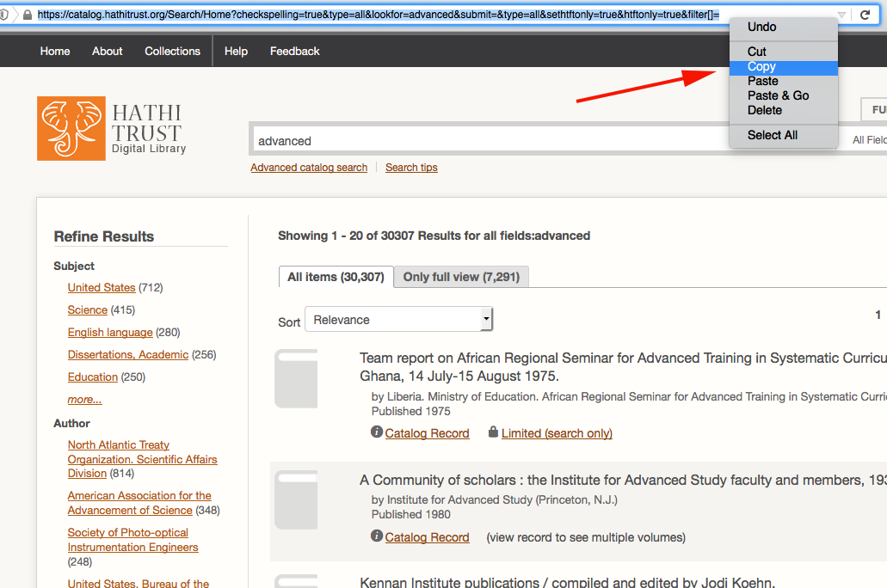Click the Team report on African Regional Seminar title
This screenshot has width=887, height=588.
623,367
